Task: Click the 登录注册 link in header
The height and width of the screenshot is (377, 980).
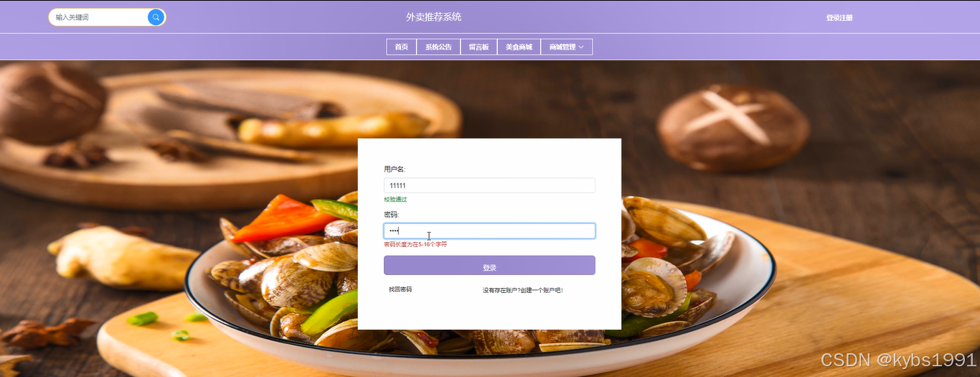Action: pos(839,18)
